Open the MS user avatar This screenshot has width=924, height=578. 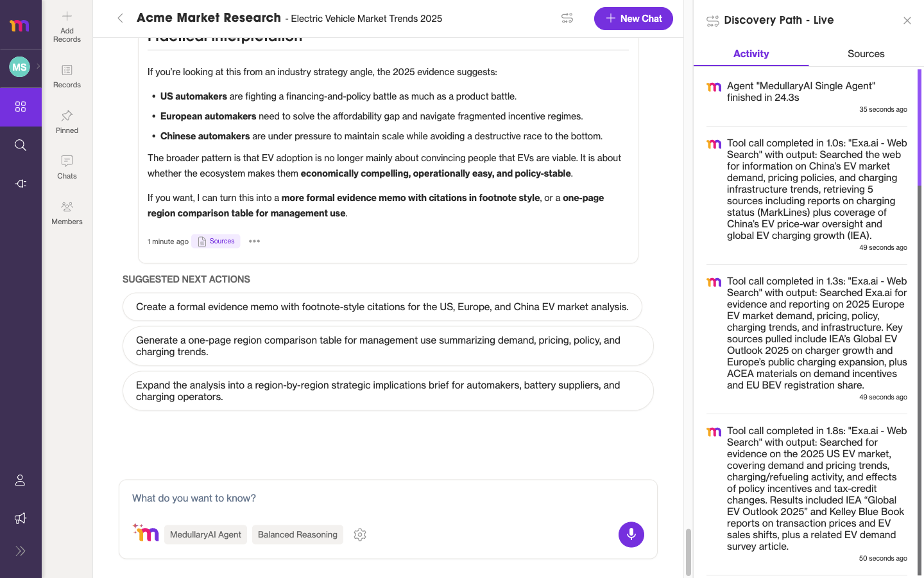coord(19,67)
